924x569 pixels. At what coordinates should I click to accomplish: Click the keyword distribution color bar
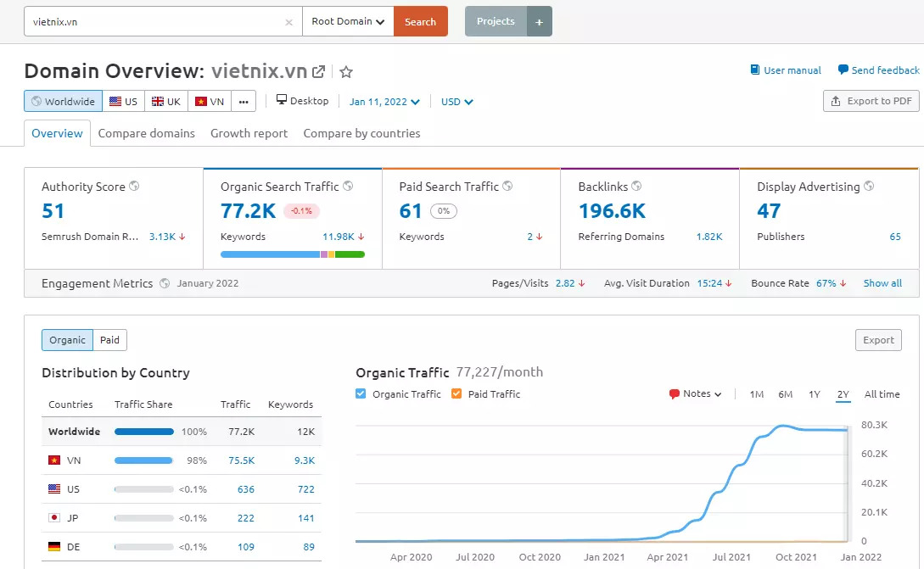tap(292, 254)
